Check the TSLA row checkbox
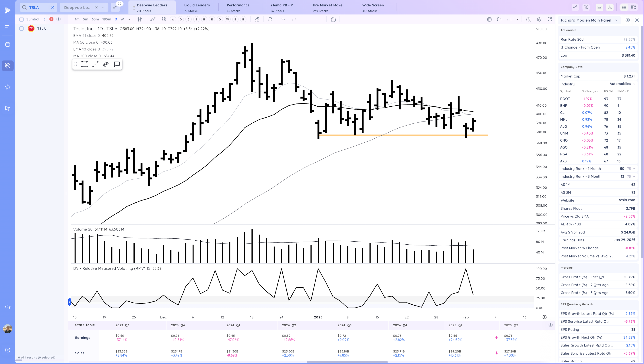This screenshot has width=644, height=364. [22, 28]
